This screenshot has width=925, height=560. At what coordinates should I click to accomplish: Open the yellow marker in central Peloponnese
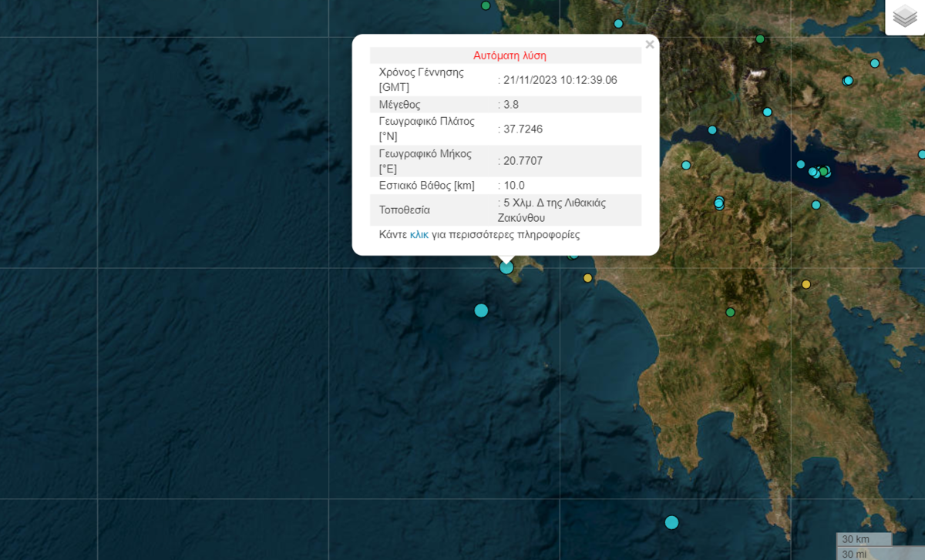806,284
